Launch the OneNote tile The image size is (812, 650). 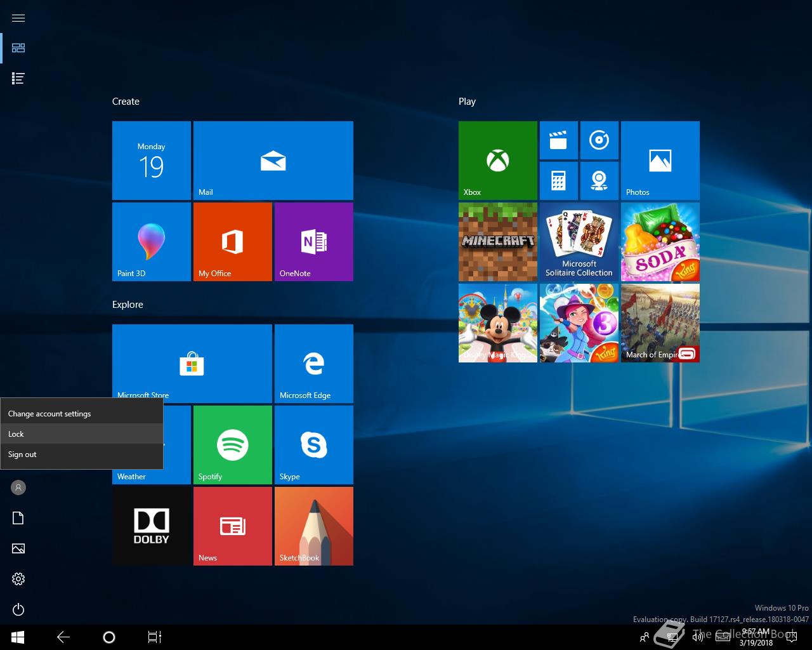(314, 242)
